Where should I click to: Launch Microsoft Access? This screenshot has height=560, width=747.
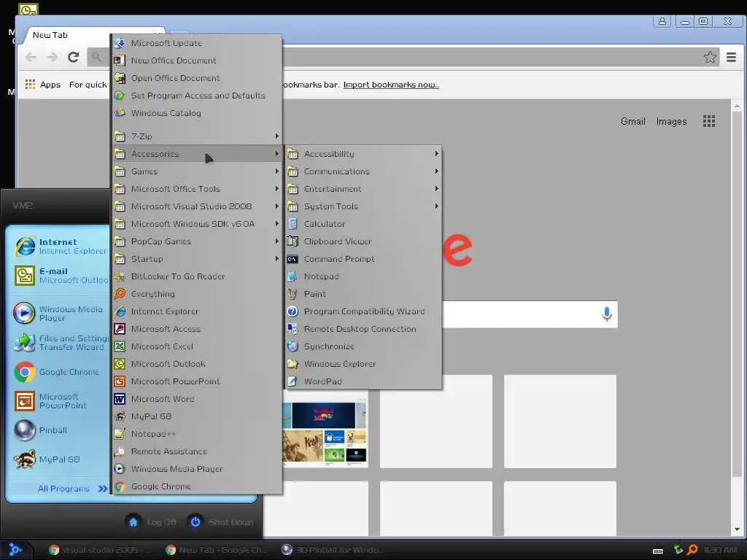197,329
